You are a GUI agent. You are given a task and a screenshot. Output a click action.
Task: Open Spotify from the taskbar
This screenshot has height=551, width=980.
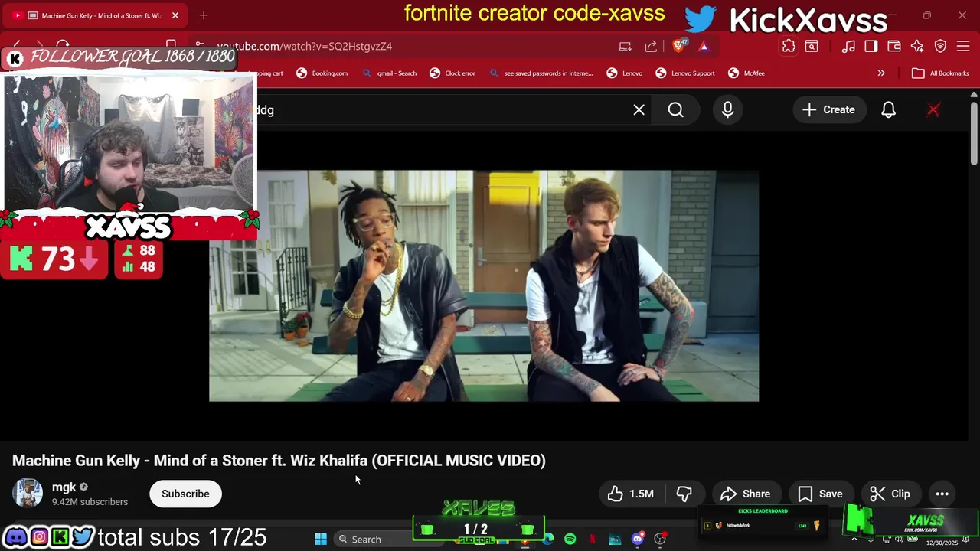570,540
